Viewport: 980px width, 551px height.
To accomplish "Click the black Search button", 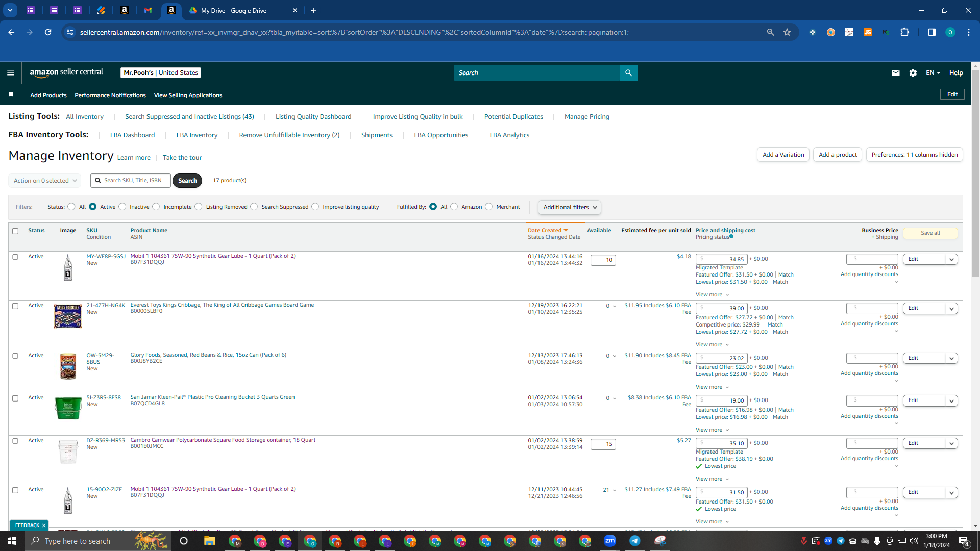I will [x=187, y=181].
